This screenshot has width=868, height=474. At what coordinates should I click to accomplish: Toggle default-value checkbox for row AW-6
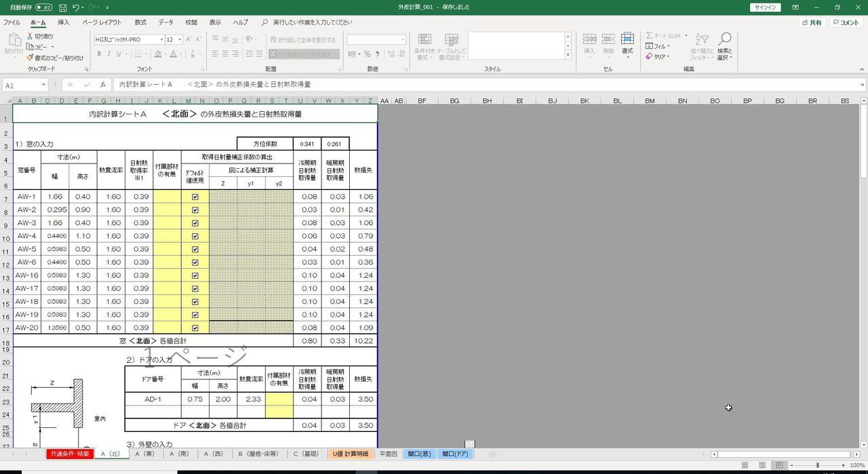click(195, 262)
